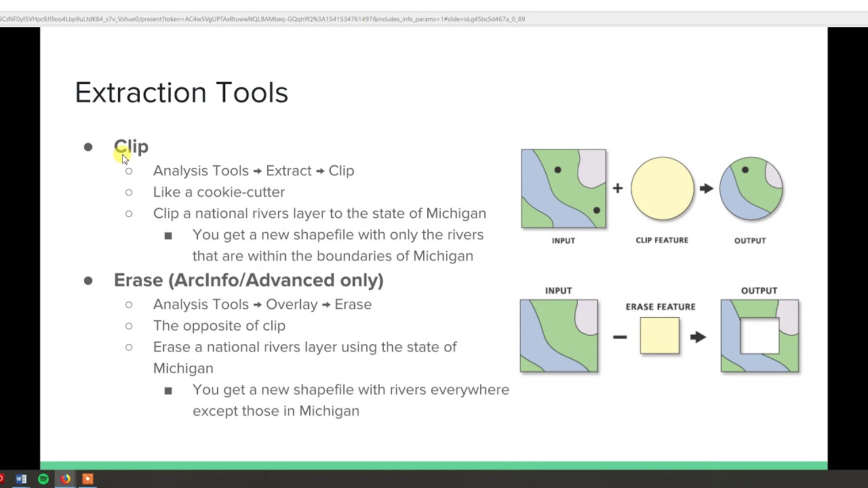Screen dimensions: 868x488
Task: Click the 'Clip' bullet heading
Action: coord(131,146)
